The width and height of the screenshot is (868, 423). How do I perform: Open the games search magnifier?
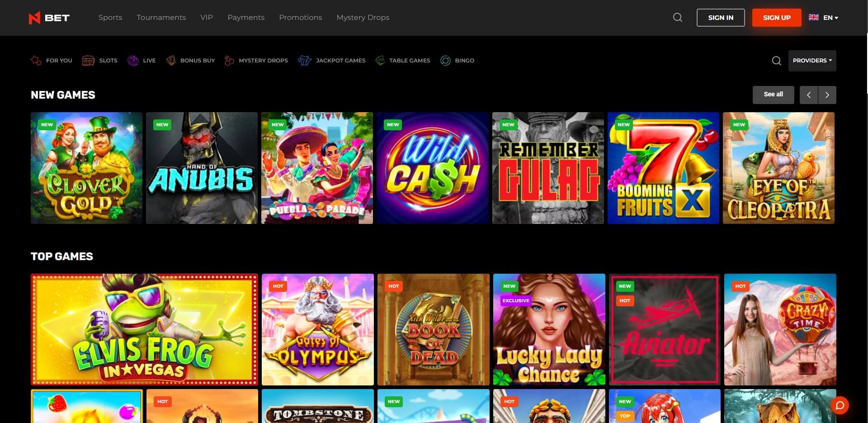pyautogui.click(x=776, y=60)
